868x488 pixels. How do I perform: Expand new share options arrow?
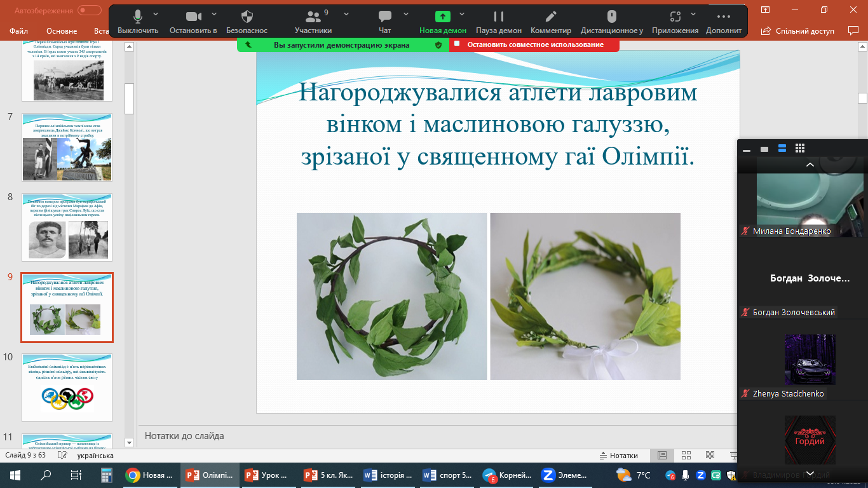pos(462,14)
